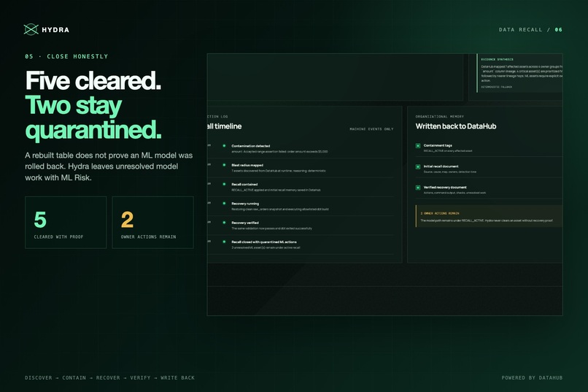588x392 pixels.
Task: Click the Written back to DataHub heading
Action: (456, 126)
